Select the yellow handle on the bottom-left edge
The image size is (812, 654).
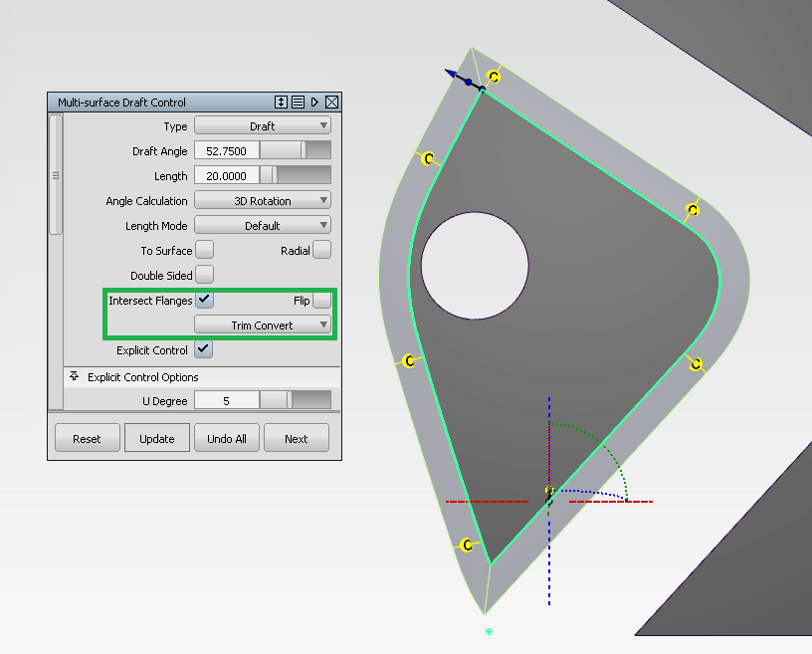tap(465, 544)
